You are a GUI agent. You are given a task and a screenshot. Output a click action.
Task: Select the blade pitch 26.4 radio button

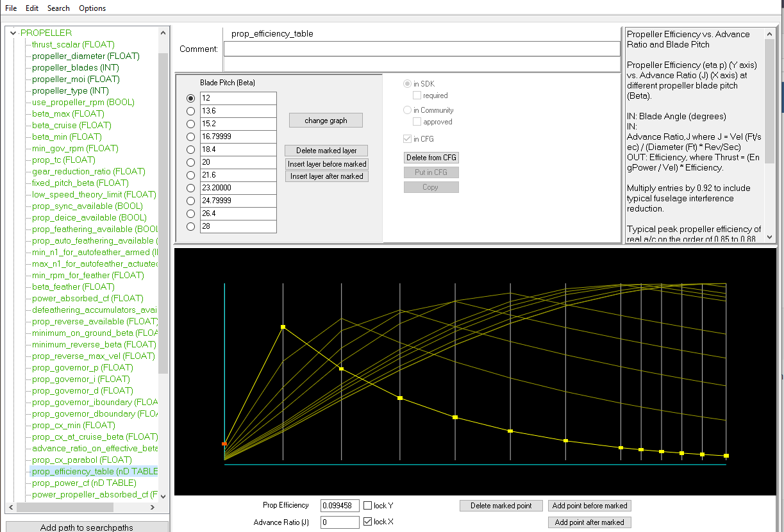coord(190,213)
